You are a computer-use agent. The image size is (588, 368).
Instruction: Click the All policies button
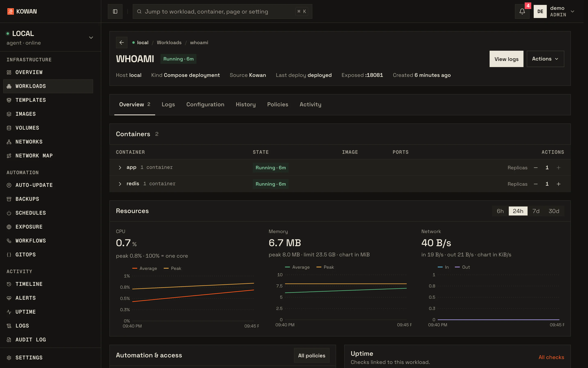click(312, 356)
